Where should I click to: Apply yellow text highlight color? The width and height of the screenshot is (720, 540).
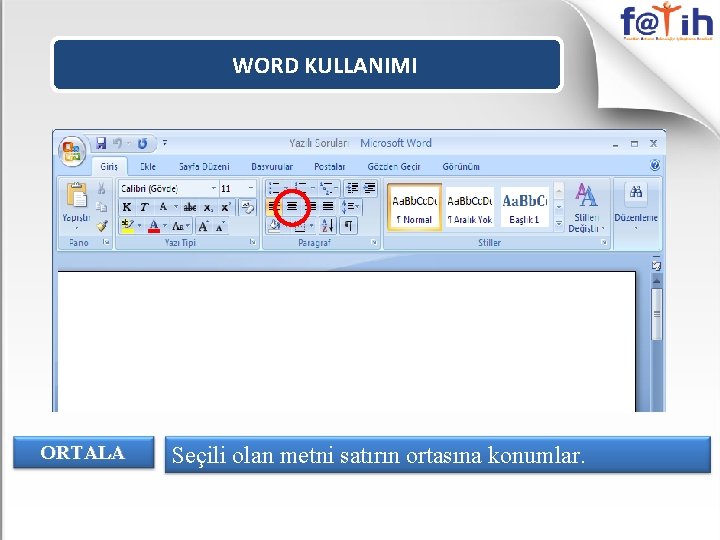tap(128, 226)
